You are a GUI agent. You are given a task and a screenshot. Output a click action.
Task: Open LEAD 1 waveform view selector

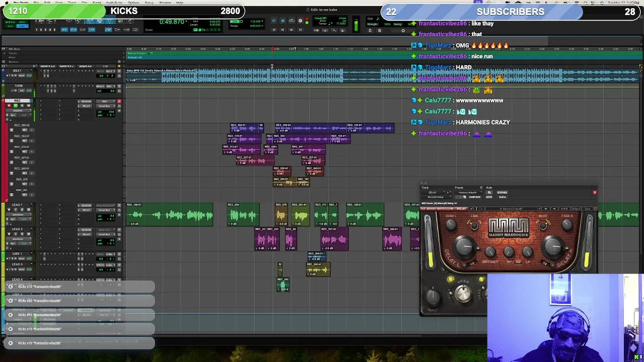tap(19, 215)
